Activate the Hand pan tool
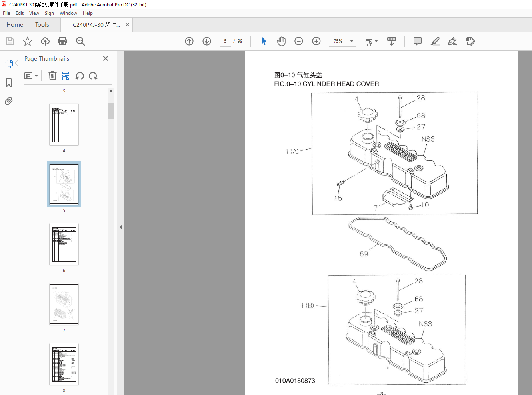 [281, 41]
